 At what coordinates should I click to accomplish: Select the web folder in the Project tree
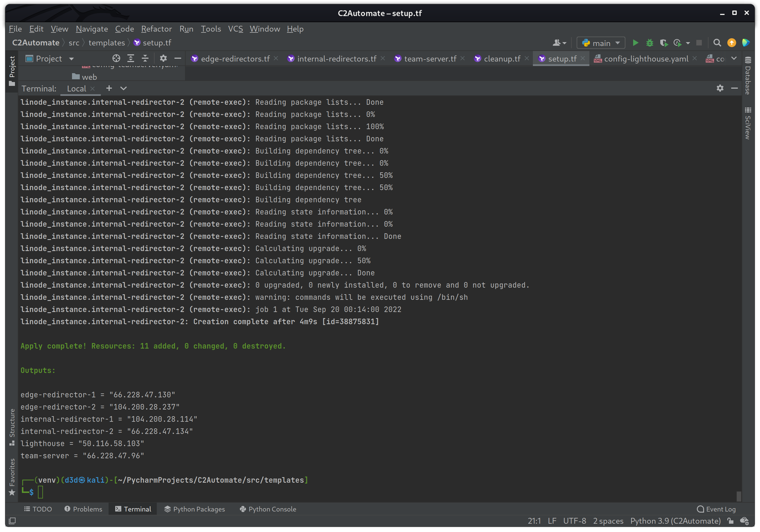pyautogui.click(x=89, y=76)
